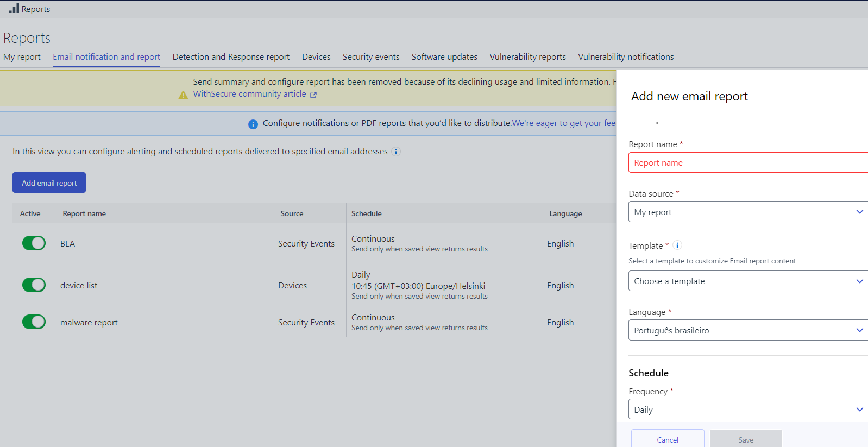
Task: Click the Cancel button
Action: [x=668, y=439]
